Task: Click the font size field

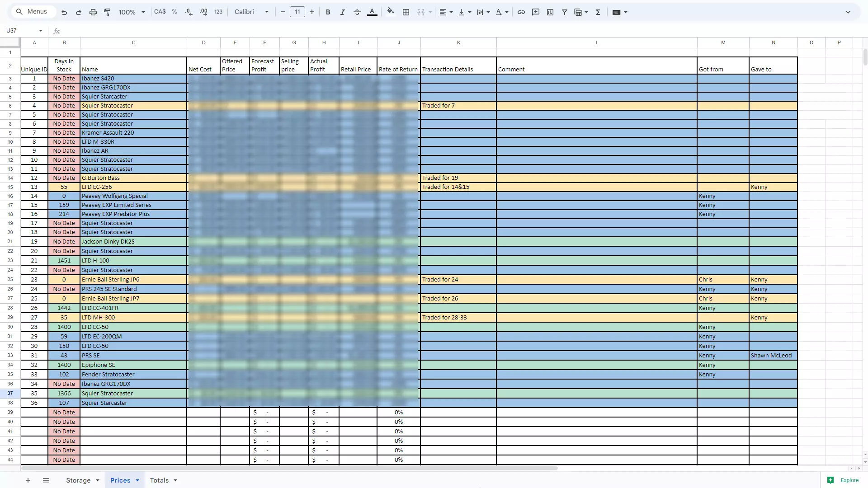Action: [297, 12]
